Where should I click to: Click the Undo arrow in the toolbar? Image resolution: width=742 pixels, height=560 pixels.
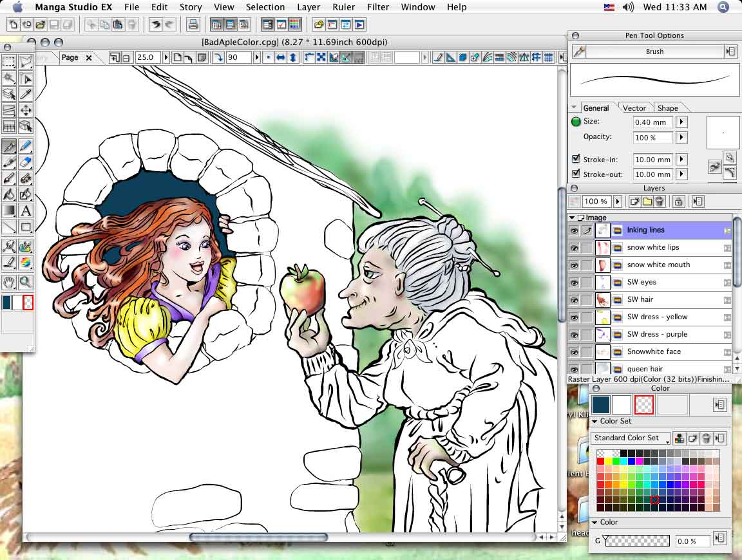point(155,24)
